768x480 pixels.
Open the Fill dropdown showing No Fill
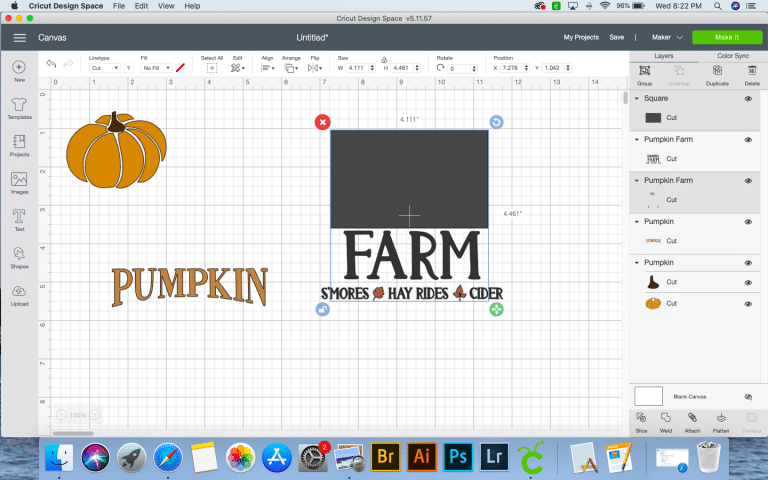pyautogui.click(x=157, y=68)
